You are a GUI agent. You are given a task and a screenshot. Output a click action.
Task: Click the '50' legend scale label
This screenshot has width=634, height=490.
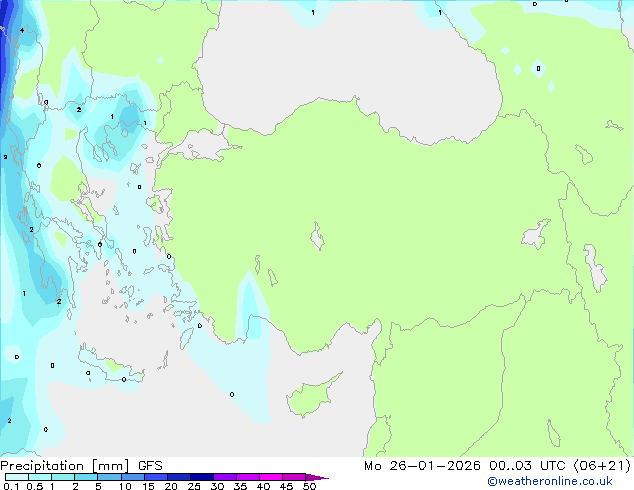309,486
